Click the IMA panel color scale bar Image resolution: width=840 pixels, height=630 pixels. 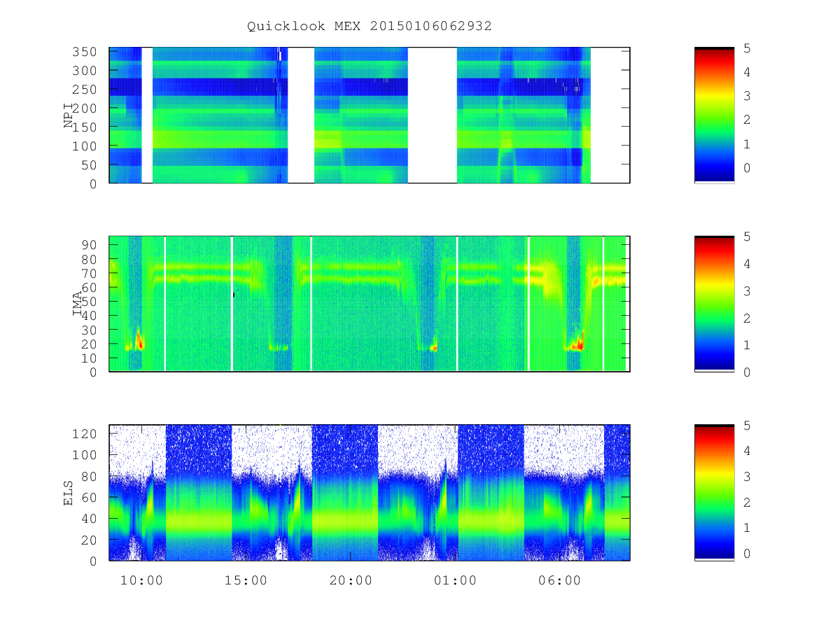click(714, 304)
